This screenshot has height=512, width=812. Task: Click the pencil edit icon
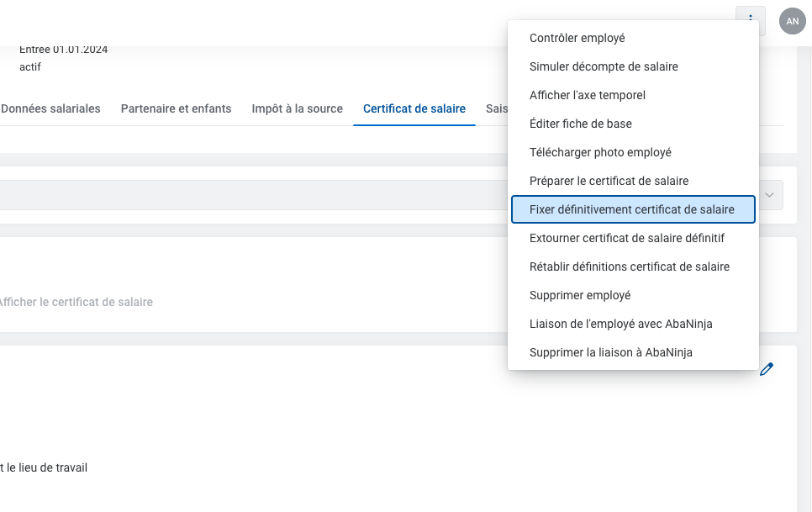point(766,369)
